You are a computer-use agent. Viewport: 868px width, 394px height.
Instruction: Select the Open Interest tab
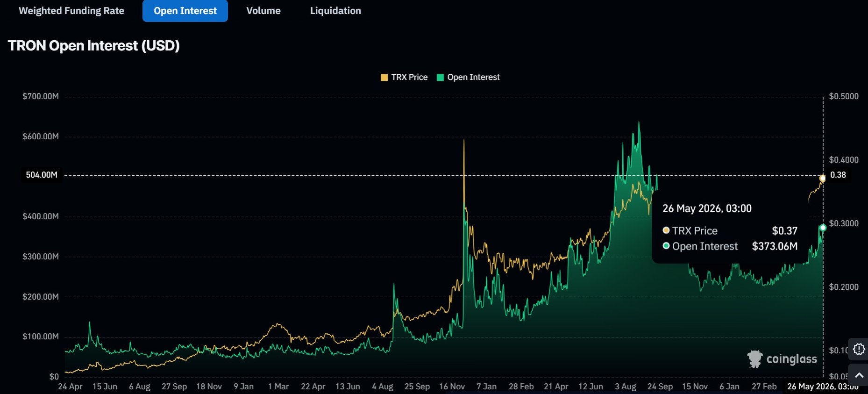[185, 11]
